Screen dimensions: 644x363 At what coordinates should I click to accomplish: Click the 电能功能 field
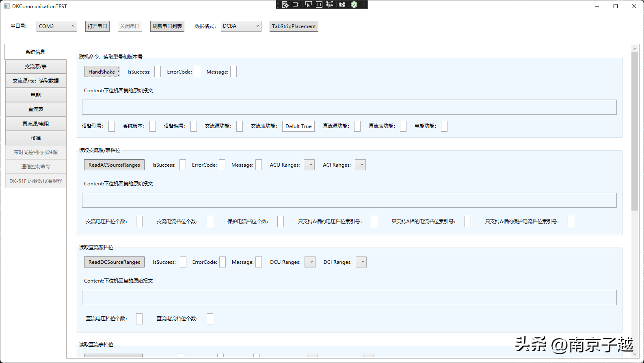click(444, 126)
